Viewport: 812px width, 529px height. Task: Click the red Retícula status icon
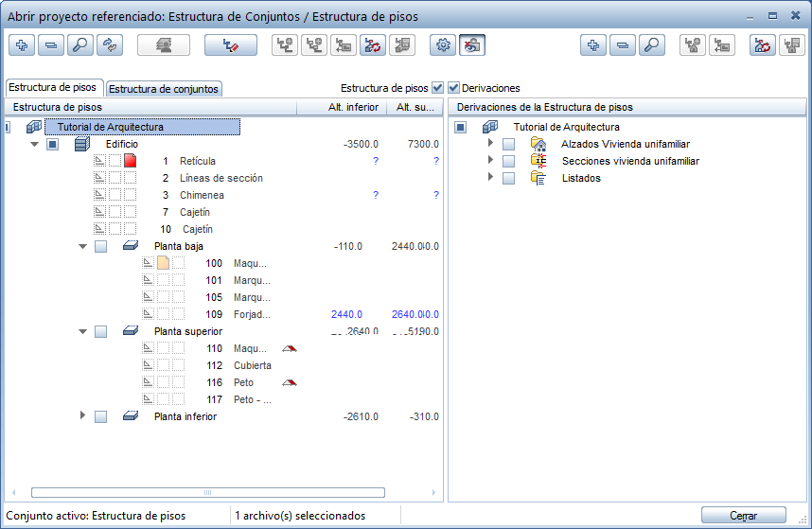click(x=131, y=161)
